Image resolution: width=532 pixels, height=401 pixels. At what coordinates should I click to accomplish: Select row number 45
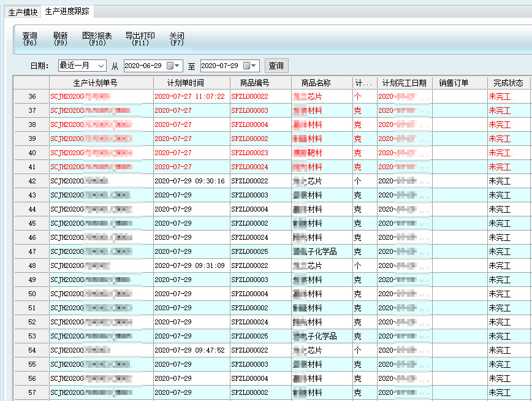point(32,223)
